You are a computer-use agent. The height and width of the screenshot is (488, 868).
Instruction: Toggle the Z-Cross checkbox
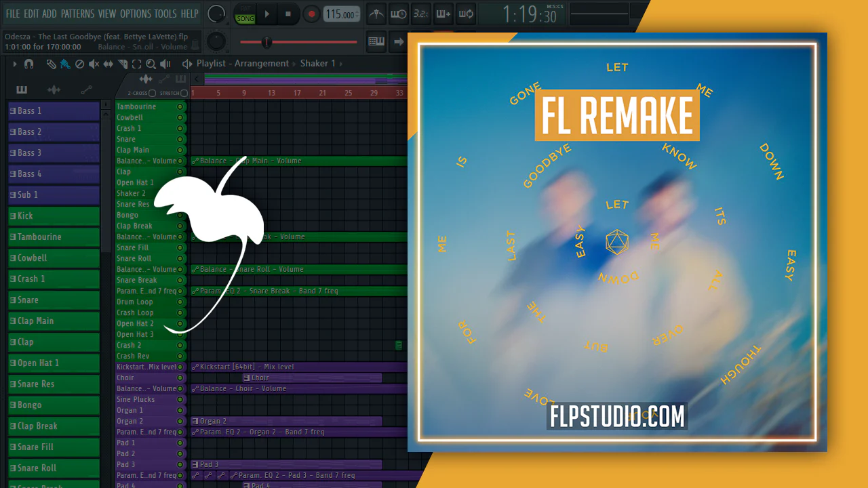coord(152,93)
